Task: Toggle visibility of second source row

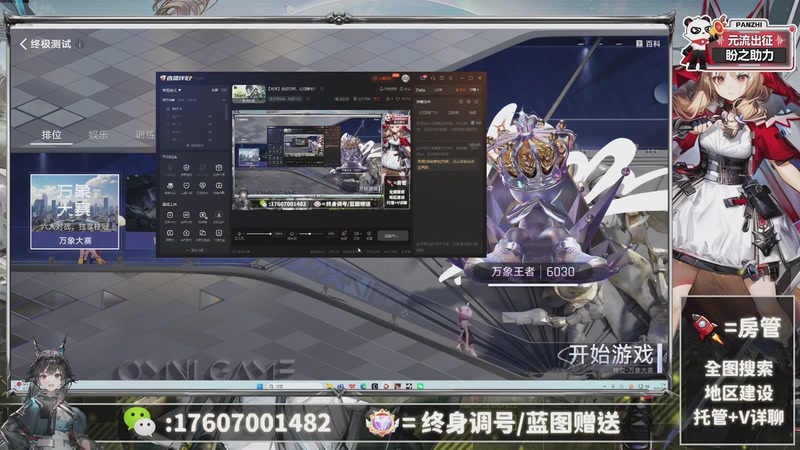Action: pos(210,124)
